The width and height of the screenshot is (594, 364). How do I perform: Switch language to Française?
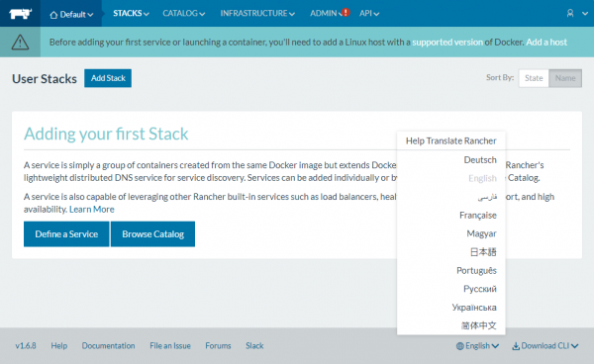click(x=478, y=216)
